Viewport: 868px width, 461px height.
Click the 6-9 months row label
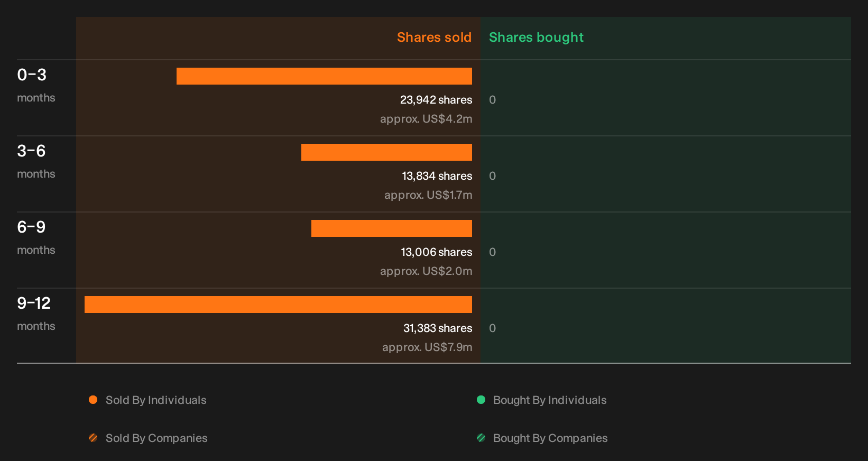pyautogui.click(x=36, y=237)
